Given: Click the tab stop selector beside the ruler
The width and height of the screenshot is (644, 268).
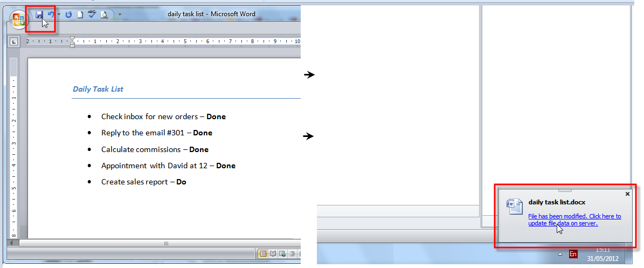Looking at the screenshot, I should tap(14, 42).
